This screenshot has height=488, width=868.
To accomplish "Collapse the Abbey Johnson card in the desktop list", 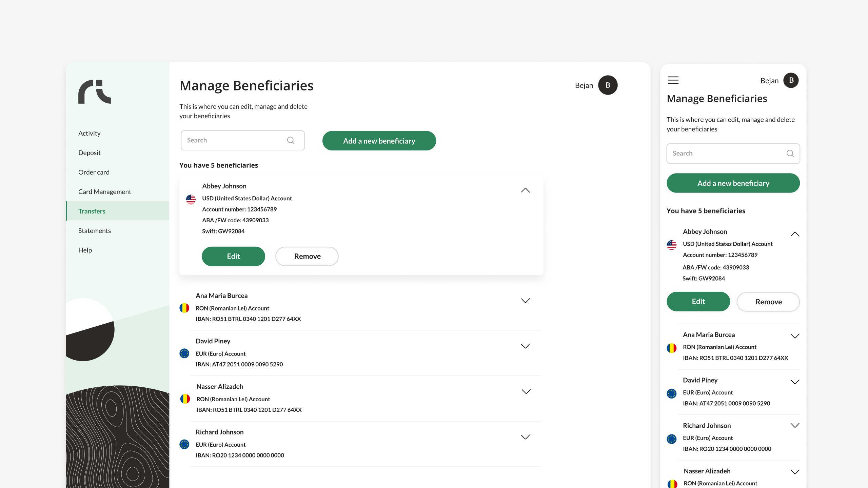I will click(x=525, y=190).
